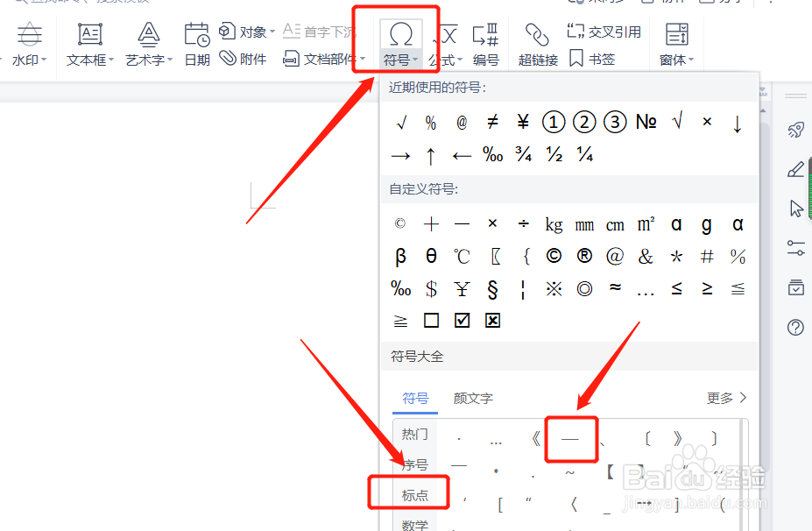Screen dimensions: 812x531
Task: Insert a hyperlink with the 超链接 icon
Action: [x=536, y=42]
